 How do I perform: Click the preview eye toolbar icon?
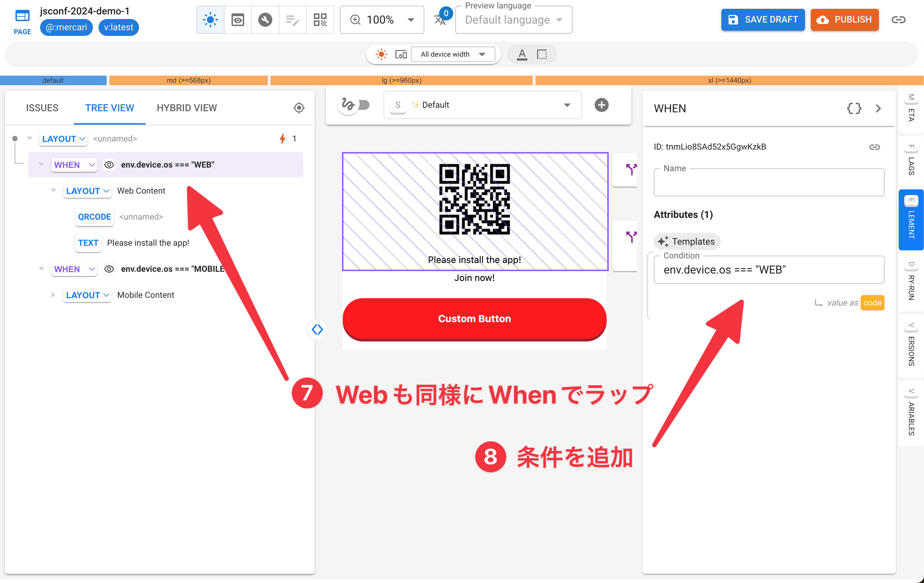tap(238, 20)
